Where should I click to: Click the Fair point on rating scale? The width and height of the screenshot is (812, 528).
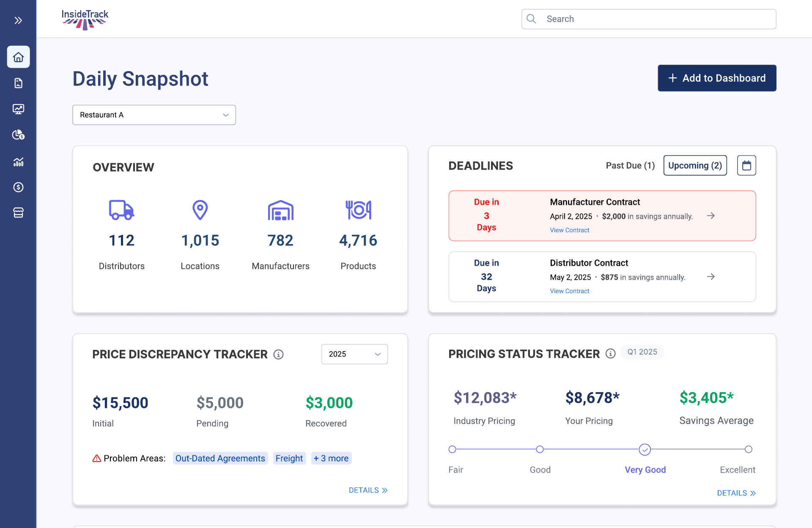tap(452, 449)
